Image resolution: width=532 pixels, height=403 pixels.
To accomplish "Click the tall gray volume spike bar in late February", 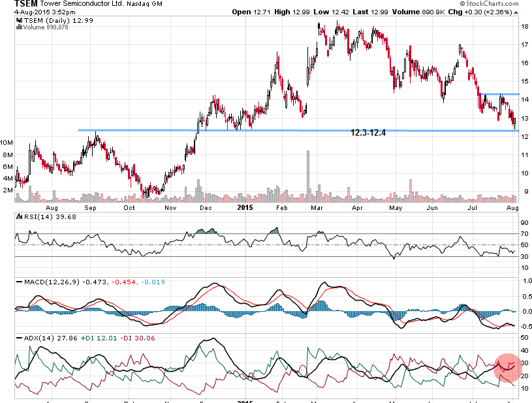I will 308,176.
